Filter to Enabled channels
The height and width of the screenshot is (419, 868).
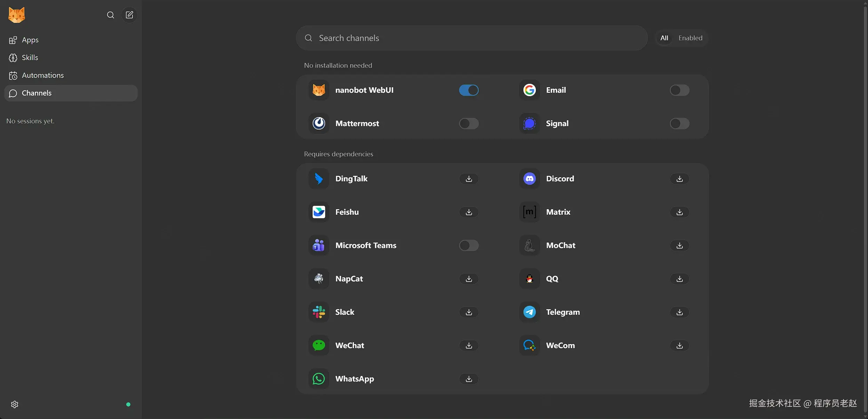(x=690, y=38)
